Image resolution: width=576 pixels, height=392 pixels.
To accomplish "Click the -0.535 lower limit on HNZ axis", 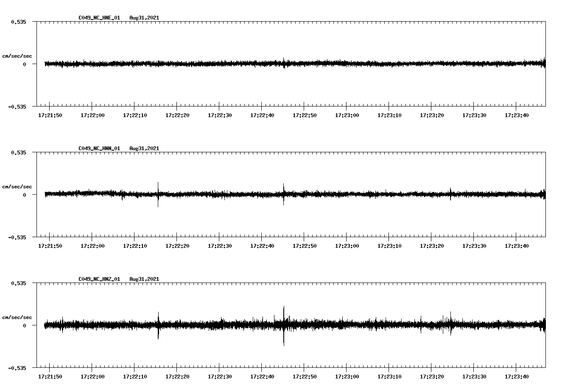I will [17, 368].
